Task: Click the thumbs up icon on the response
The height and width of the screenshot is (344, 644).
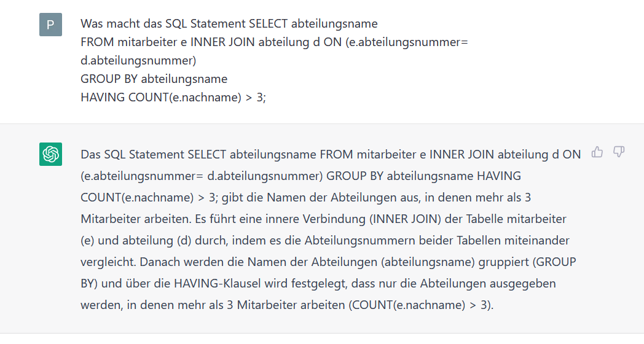Action: tap(597, 152)
